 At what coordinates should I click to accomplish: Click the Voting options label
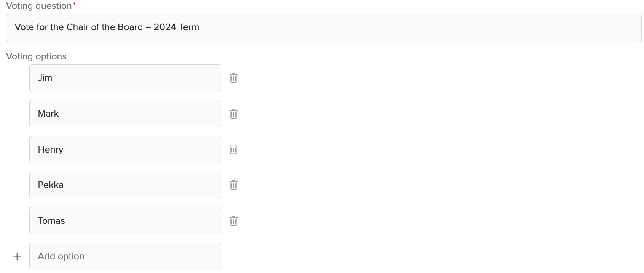[36, 56]
